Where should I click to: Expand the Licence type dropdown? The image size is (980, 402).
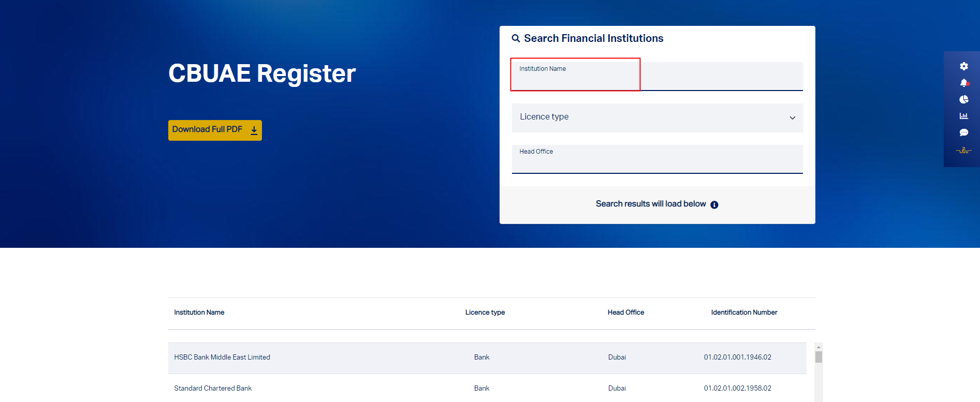click(x=656, y=117)
